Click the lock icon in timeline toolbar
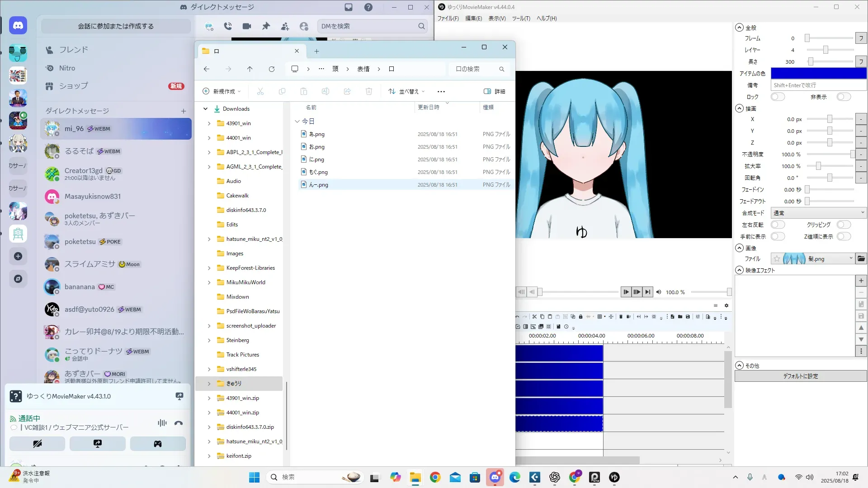 [x=580, y=317]
